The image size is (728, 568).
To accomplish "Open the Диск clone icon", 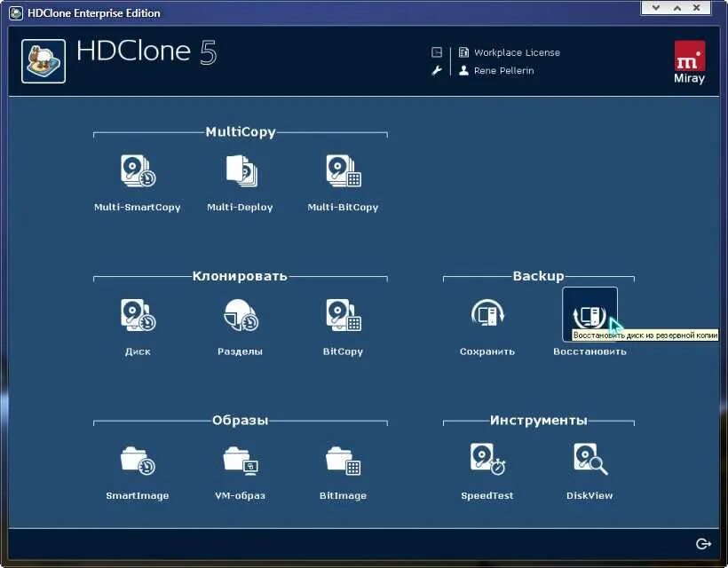I will [138, 315].
